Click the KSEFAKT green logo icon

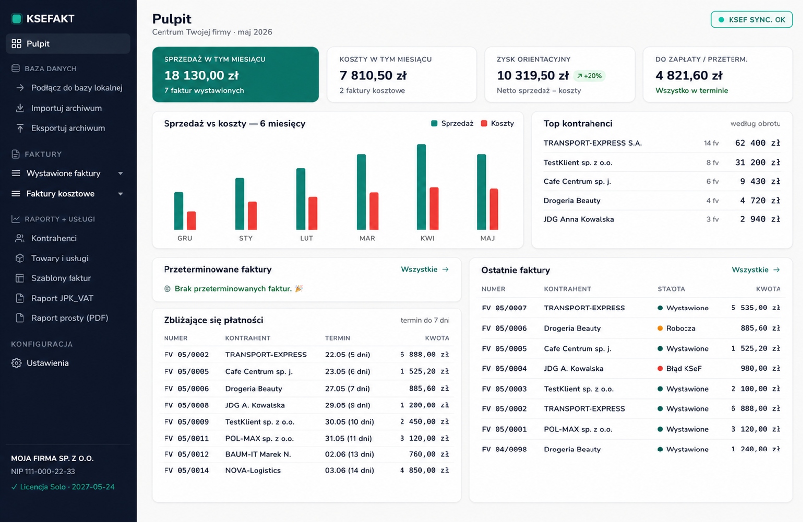coord(17,19)
